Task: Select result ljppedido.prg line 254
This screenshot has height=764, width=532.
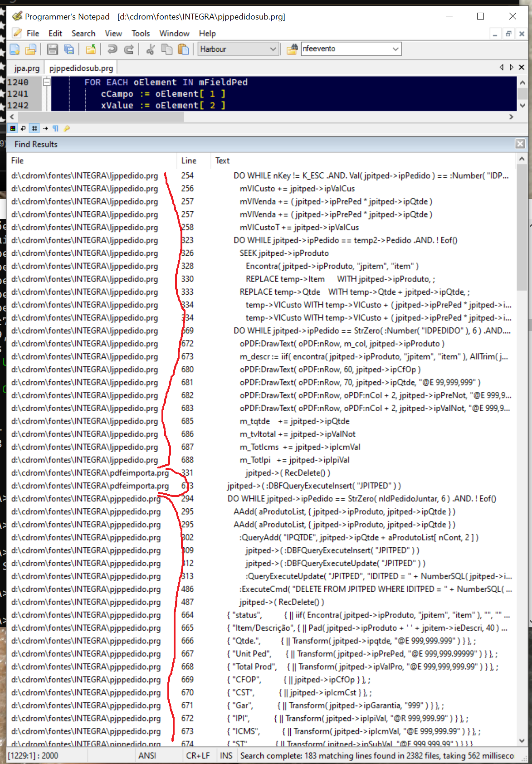Action: click(261, 175)
